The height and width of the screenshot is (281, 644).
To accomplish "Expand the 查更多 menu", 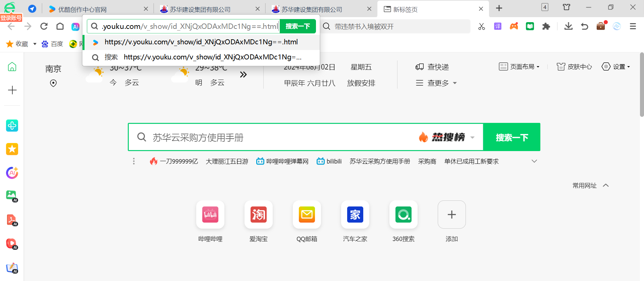I will coord(436,83).
